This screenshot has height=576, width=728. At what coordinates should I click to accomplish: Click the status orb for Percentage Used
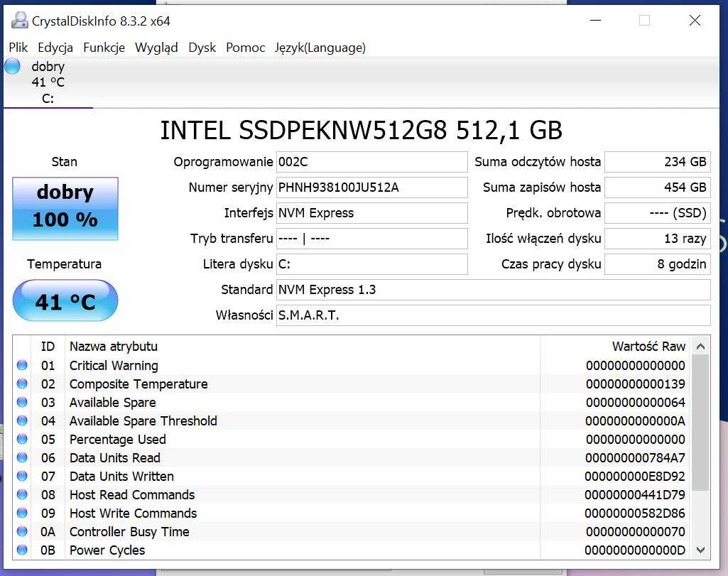point(22,439)
